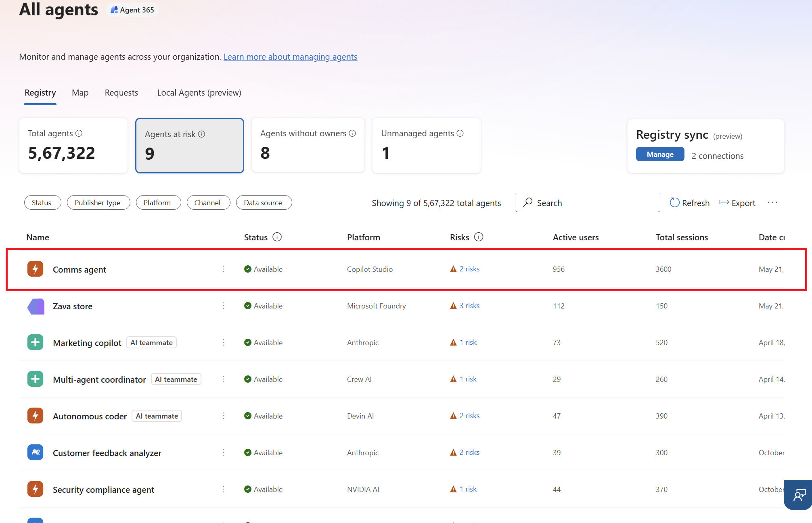Open more options for Autonomous coder
Screen dimensions: 812x523
[223, 416]
